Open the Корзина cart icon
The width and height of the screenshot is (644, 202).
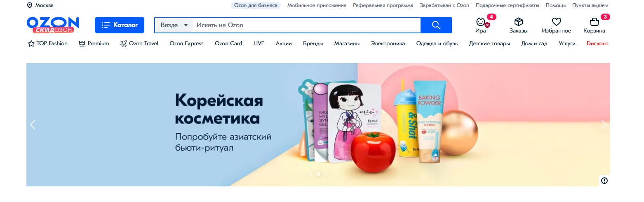(x=594, y=22)
